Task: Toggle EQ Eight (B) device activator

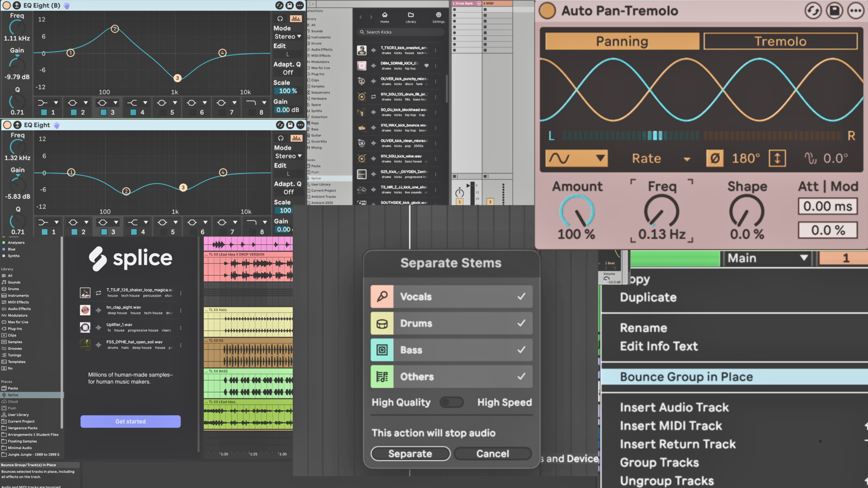Action: click(6, 5)
